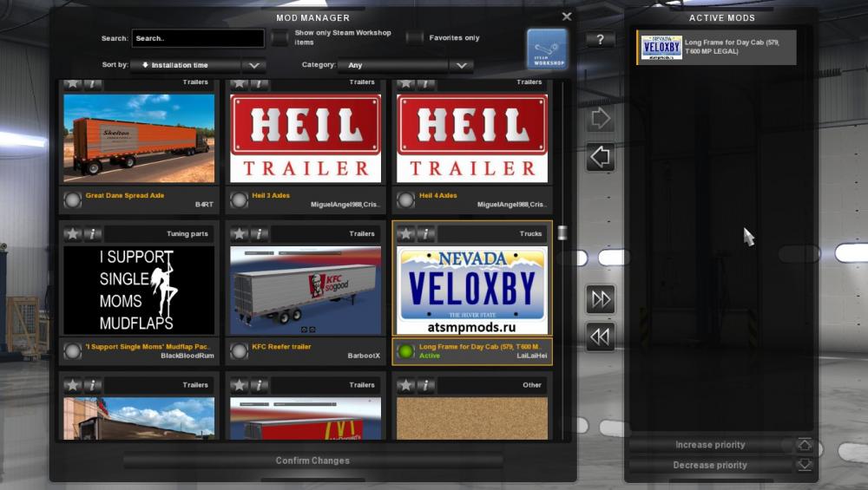This screenshot has width=868, height=490.
Task: Click the Decrease priority button
Action: 710,466
